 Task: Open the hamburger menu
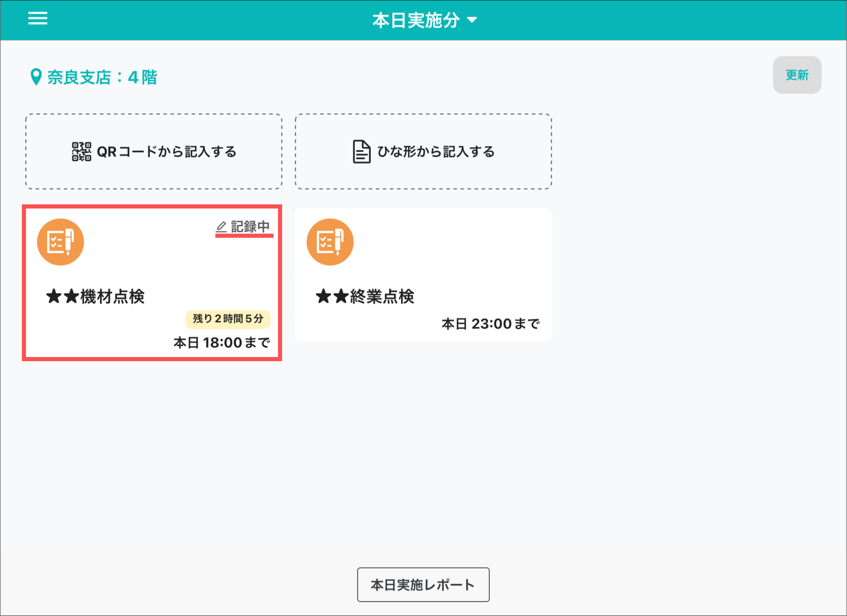pos(38,19)
